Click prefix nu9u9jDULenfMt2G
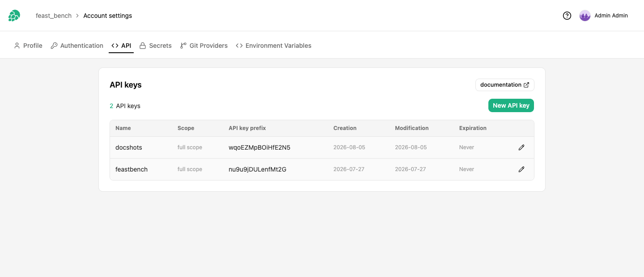This screenshot has height=277, width=644. click(258, 169)
